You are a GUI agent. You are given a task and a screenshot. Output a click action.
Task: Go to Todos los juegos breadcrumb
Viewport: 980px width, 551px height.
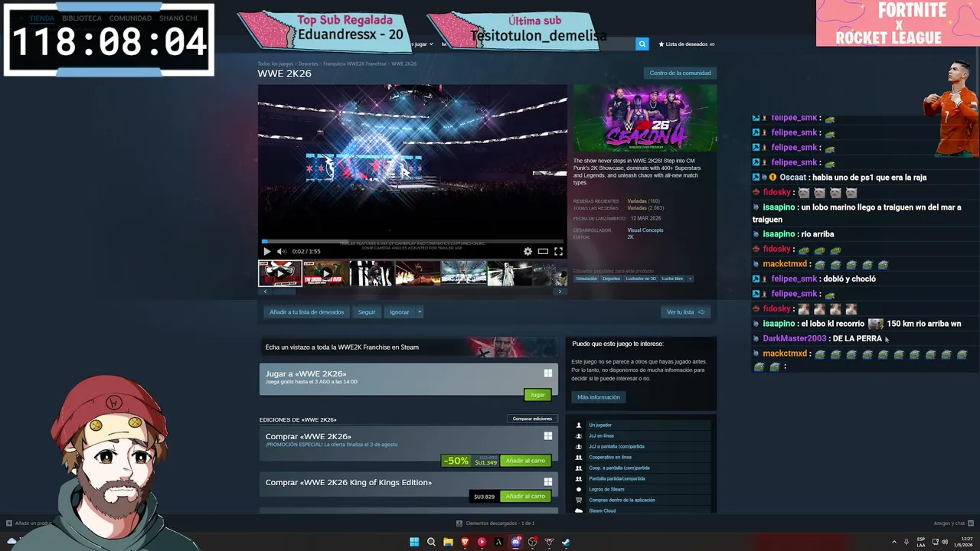(276, 64)
